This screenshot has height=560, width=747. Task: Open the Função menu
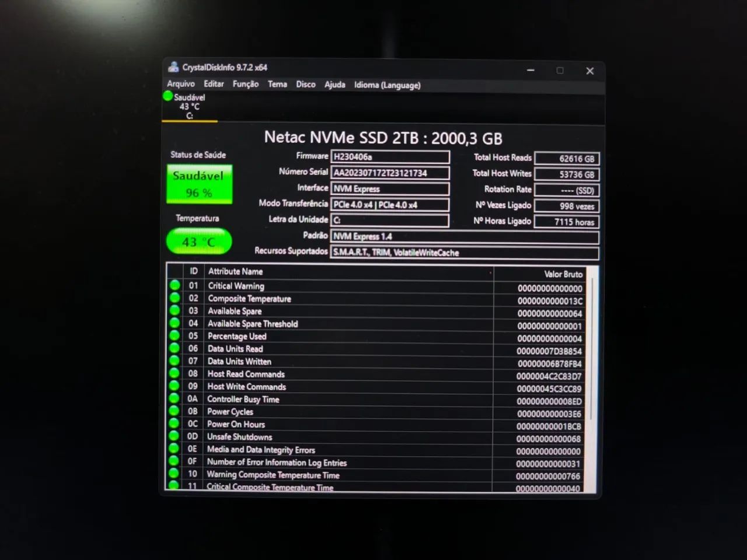tap(245, 84)
